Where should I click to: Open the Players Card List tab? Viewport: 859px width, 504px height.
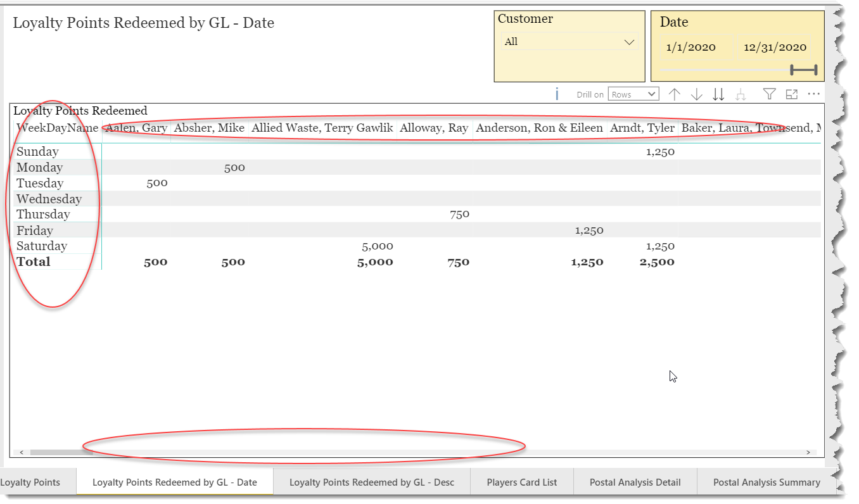[x=522, y=482]
